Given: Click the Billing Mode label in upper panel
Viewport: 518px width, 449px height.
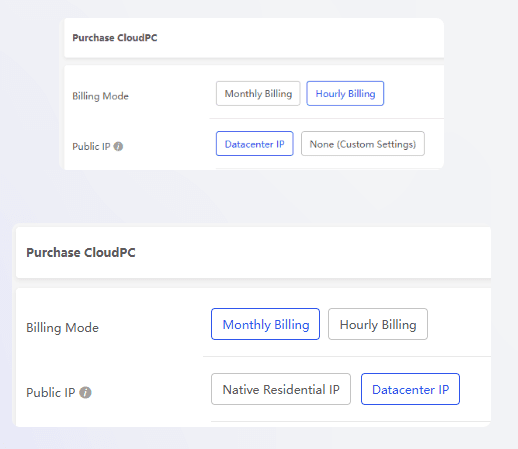Looking at the screenshot, I should pyautogui.click(x=100, y=96).
